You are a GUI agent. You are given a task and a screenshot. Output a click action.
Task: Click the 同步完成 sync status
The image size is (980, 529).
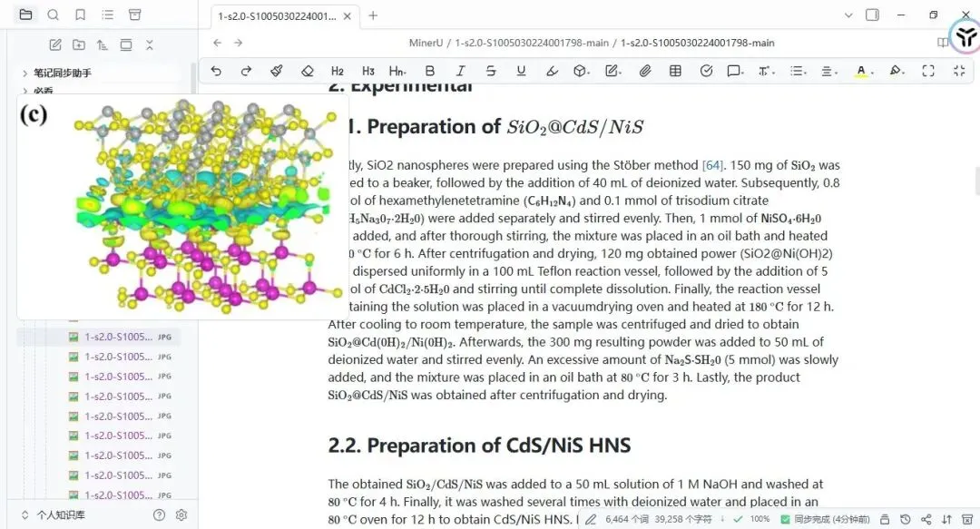click(x=826, y=519)
